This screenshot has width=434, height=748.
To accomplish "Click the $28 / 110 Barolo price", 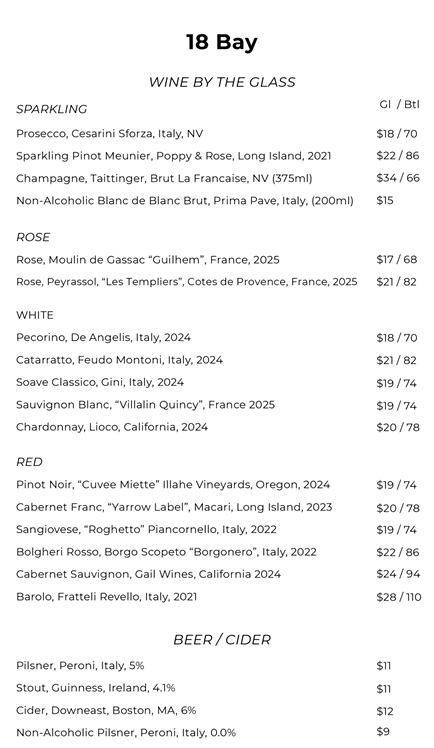I will click(399, 597).
